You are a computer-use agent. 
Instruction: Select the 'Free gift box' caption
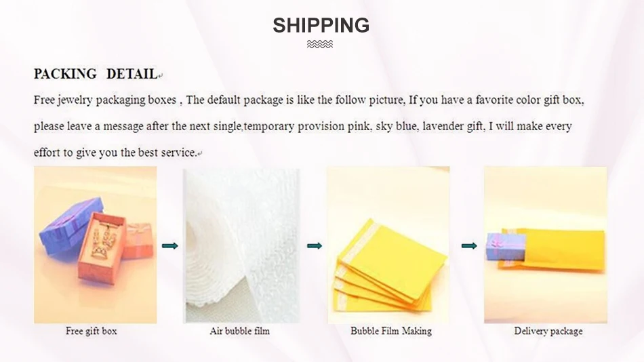[x=92, y=331]
